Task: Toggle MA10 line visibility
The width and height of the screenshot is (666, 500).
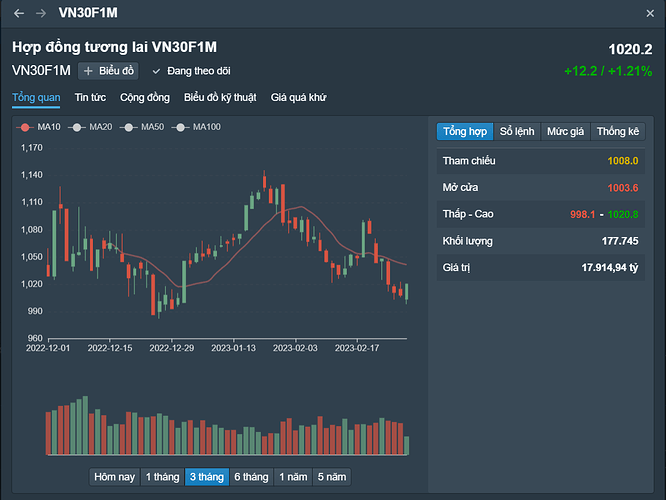Action: (40, 127)
